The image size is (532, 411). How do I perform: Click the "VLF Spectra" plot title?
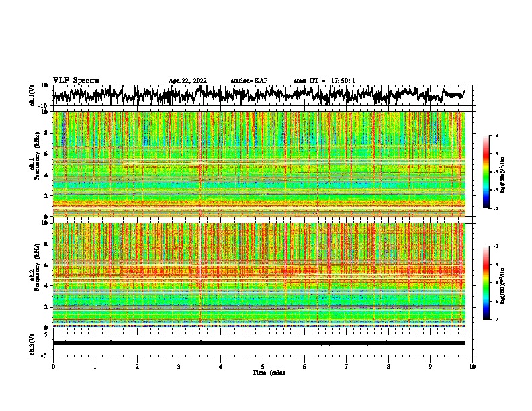[76, 81]
